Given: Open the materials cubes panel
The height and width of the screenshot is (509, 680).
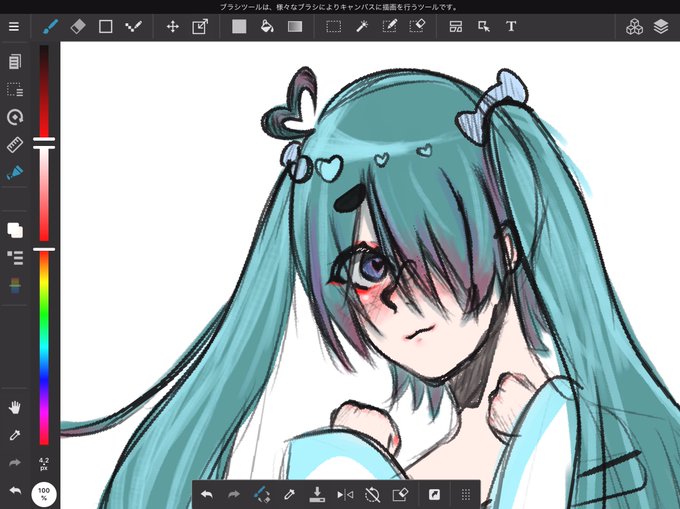Looking at the screenshot, I should pos(634,26).
